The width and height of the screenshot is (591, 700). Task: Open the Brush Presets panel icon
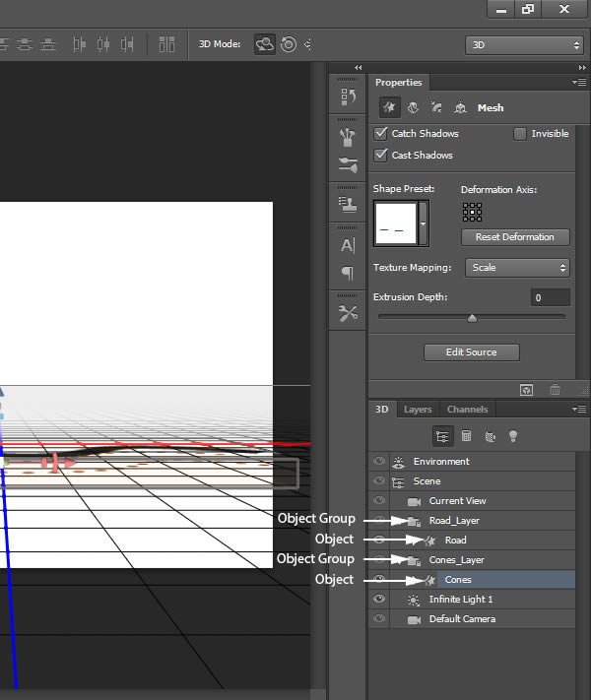347,137
